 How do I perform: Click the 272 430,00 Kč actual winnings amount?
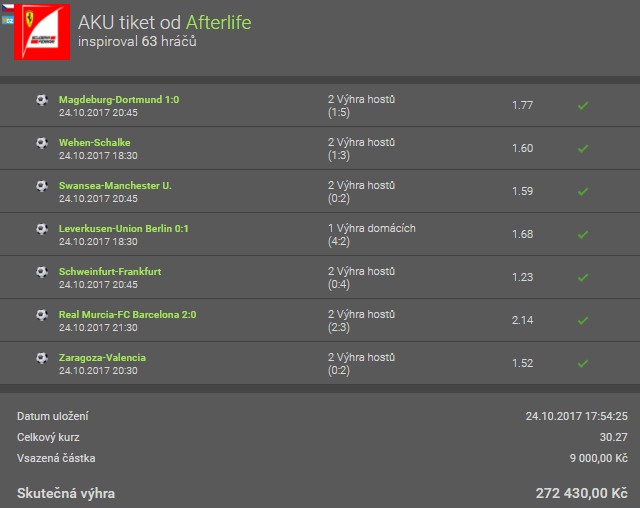pyautogui.click(x=582, y=494)
